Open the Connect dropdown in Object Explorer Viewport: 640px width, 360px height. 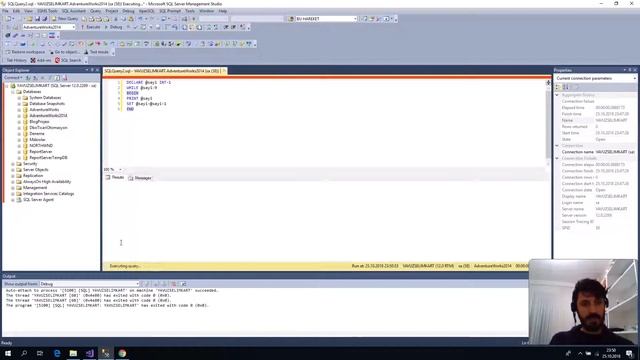click(13, 78)
